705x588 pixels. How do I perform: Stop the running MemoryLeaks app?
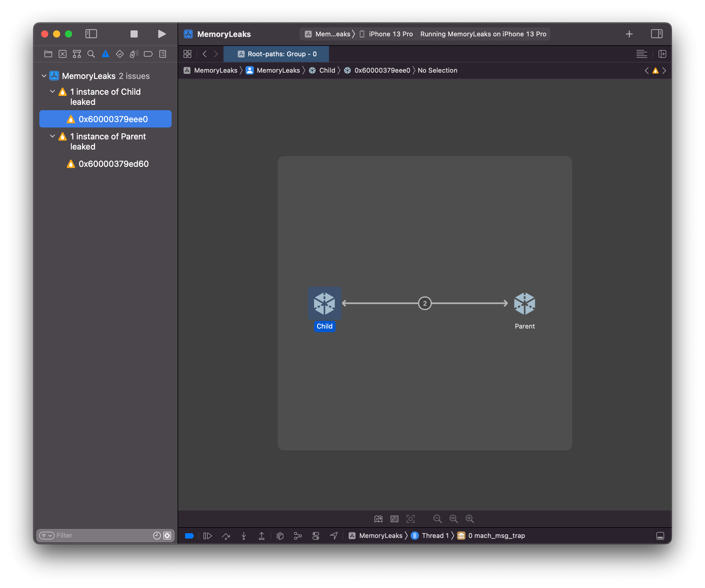(134, 34)
